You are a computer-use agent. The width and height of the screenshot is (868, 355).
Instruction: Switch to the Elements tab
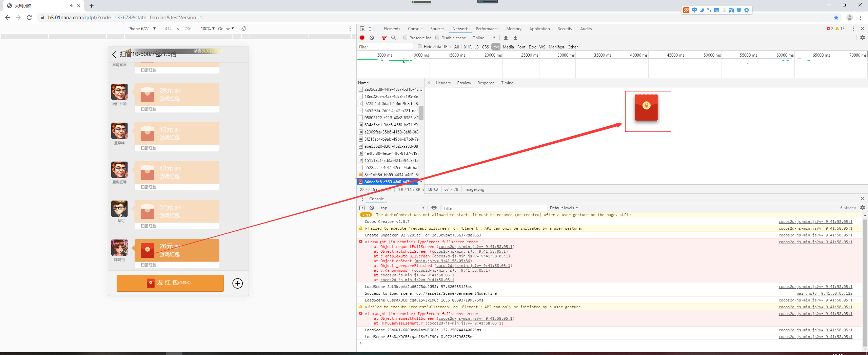coord(392,29)
